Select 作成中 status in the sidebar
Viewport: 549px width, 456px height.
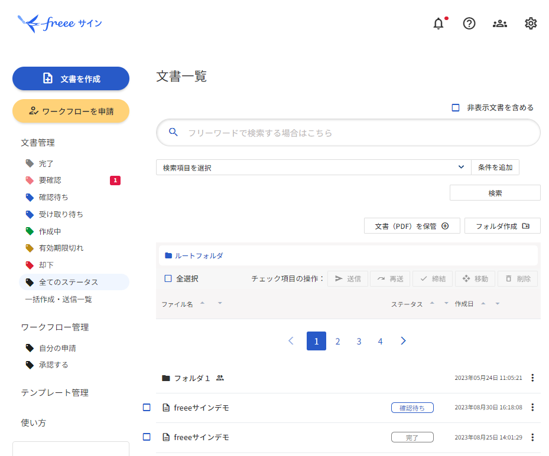50,231
